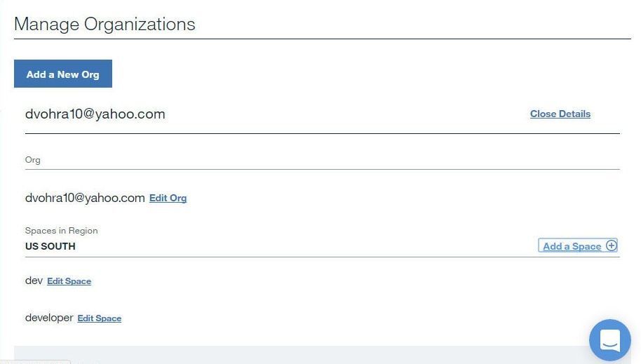Click the Spaces in Region label
The height and width of the screenshot is (364, 641).
(x=61, y=231)
